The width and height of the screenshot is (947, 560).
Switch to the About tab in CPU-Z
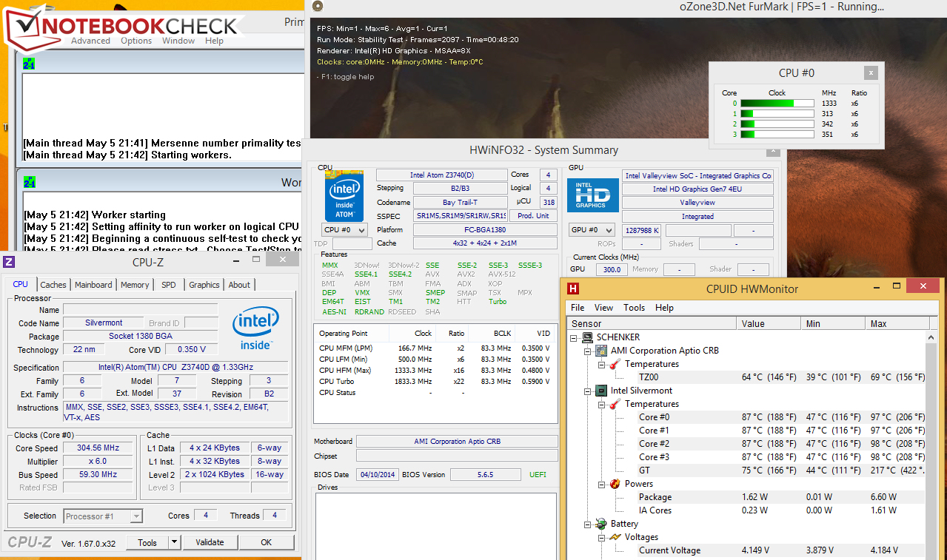pyautogui.click(x=239, y=285)
